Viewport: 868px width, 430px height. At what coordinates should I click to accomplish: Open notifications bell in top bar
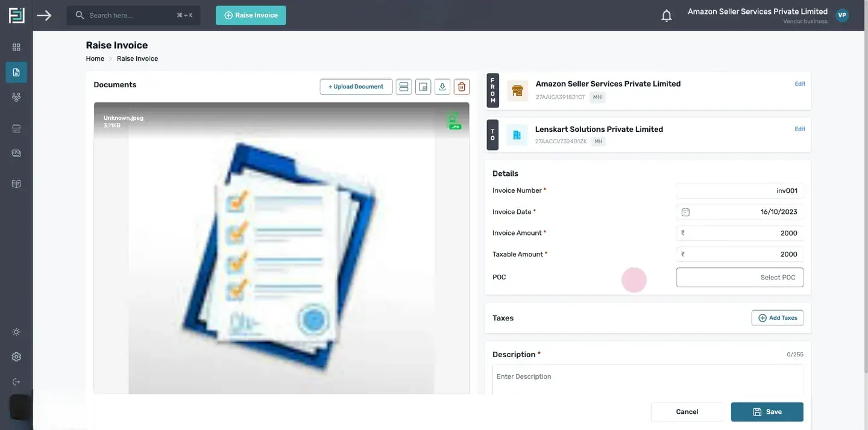[x=666, y=16]
